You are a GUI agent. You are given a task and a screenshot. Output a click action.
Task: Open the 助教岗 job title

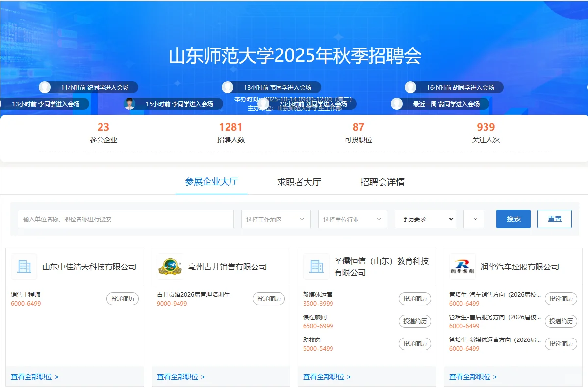[x=311, y=339]
